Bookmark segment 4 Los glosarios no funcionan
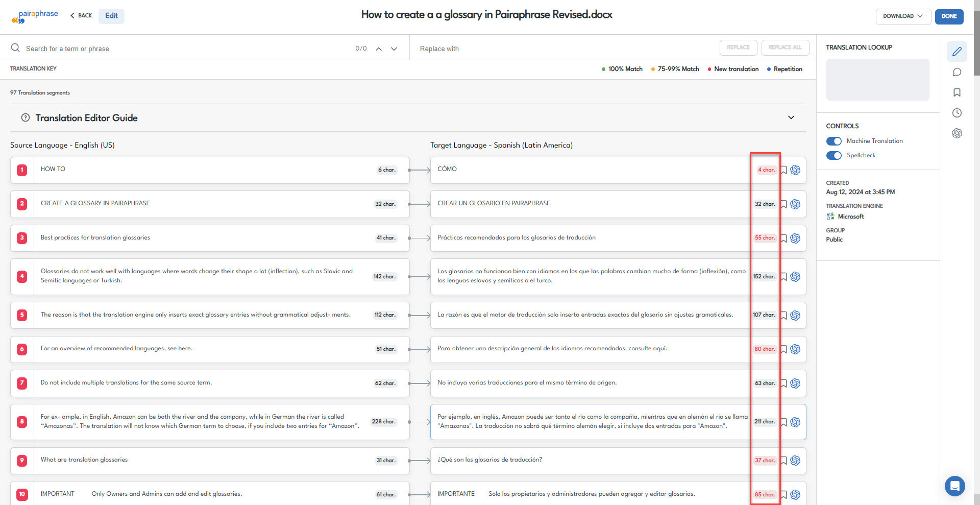 pos(783,277)
